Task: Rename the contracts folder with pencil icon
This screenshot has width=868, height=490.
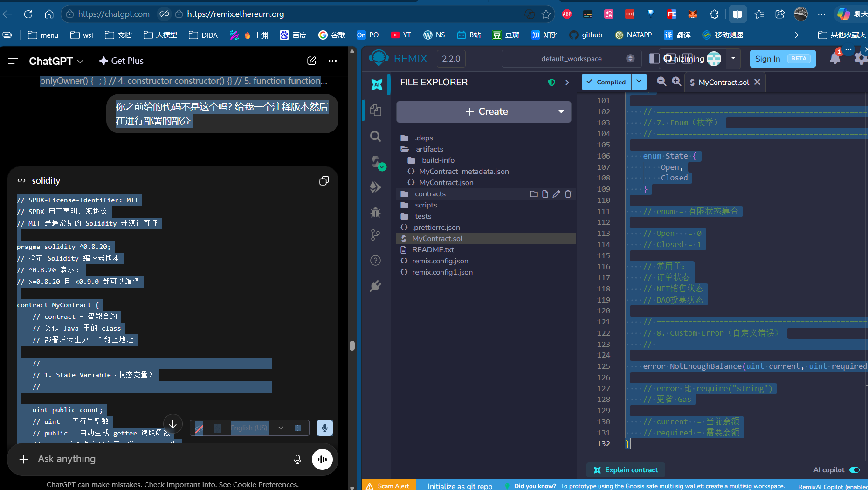Action: (556, 194)
